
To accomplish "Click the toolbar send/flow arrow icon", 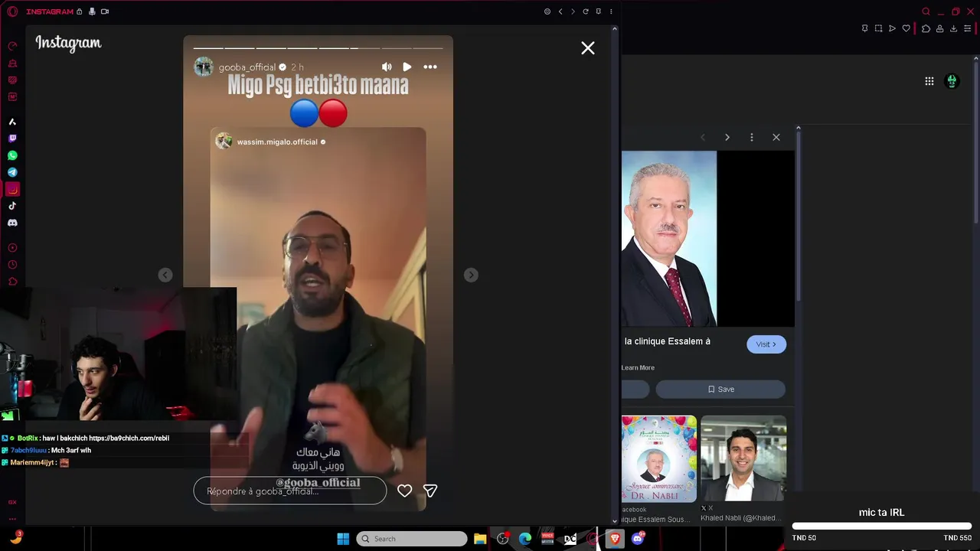I will pos(892,28).
